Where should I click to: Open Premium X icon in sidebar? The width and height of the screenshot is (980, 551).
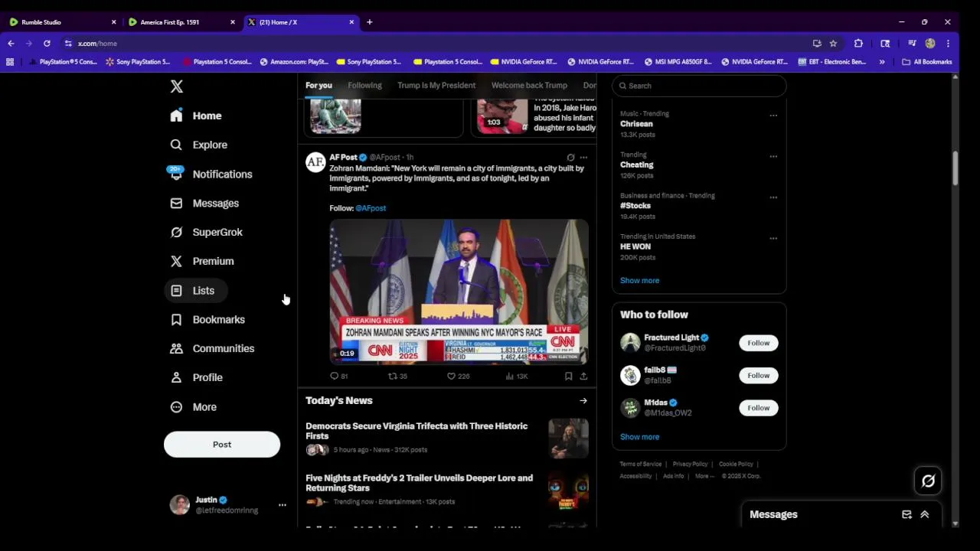(x=176, y=261)
